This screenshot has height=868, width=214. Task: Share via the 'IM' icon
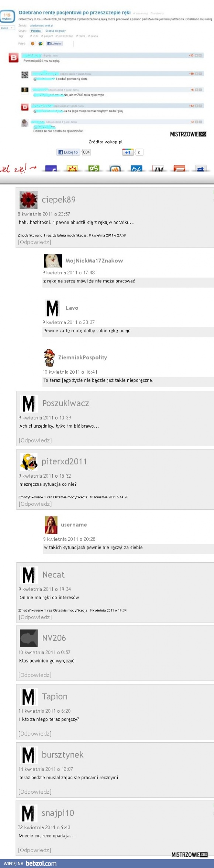[158, 169]
